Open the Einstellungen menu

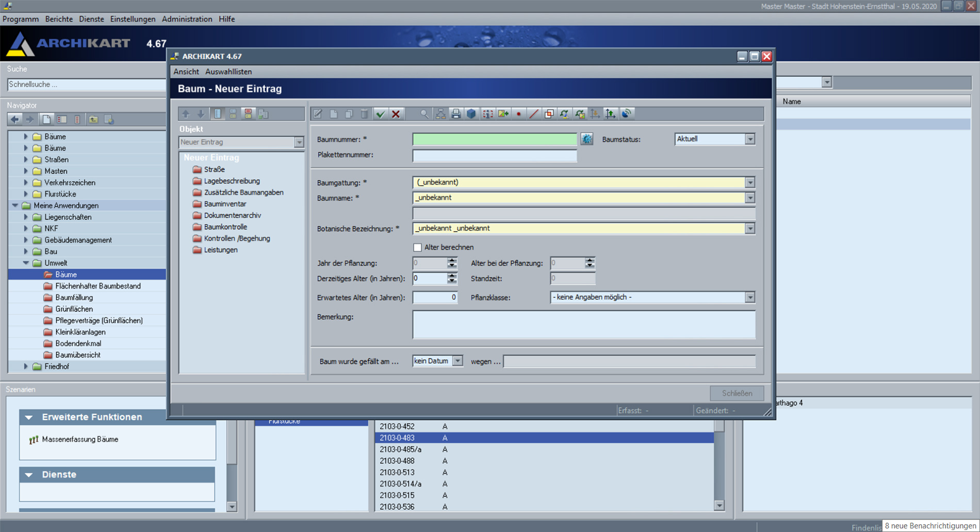click(133, 19)
